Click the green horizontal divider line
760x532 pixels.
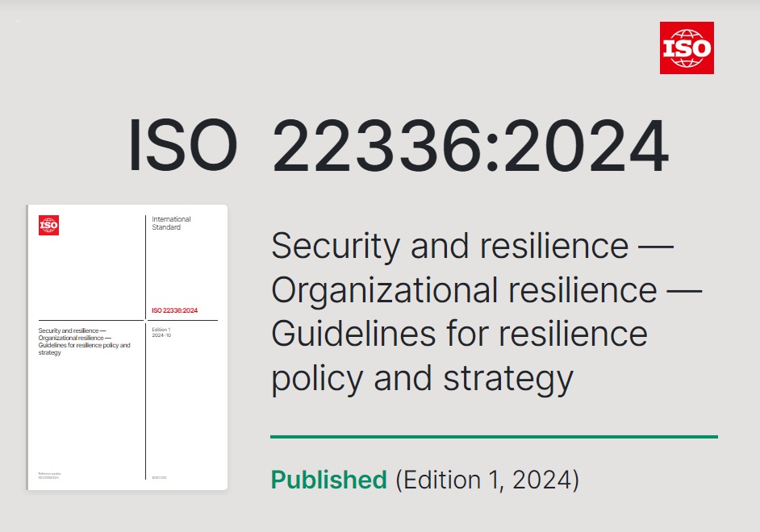tap(494, 437)
